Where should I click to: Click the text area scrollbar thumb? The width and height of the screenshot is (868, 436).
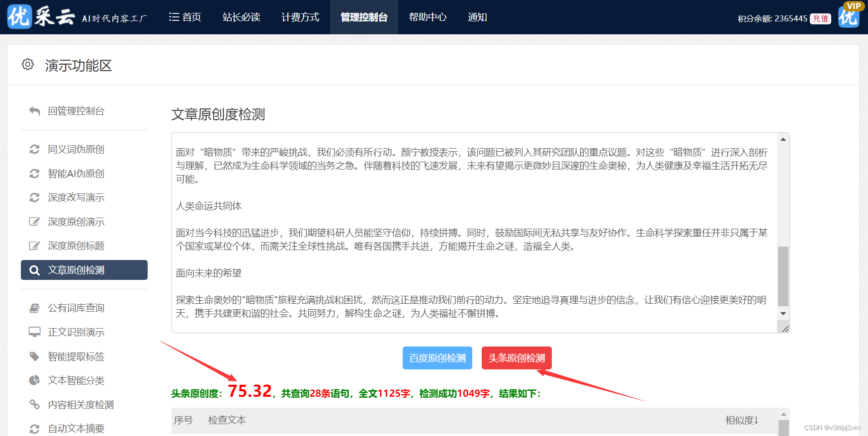click(x=783, y=276)
